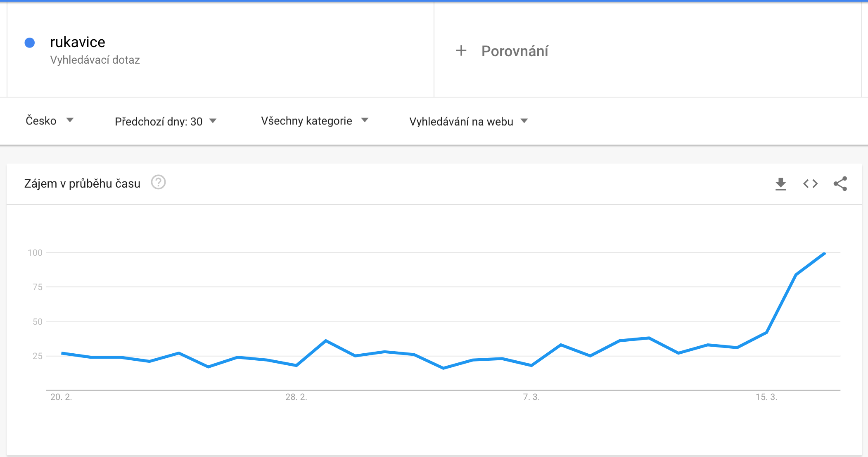This screenshot has height=457, width=868.
Task: Open help icon next to Zájem v průběhu času
Action: [x=158, y=182]
